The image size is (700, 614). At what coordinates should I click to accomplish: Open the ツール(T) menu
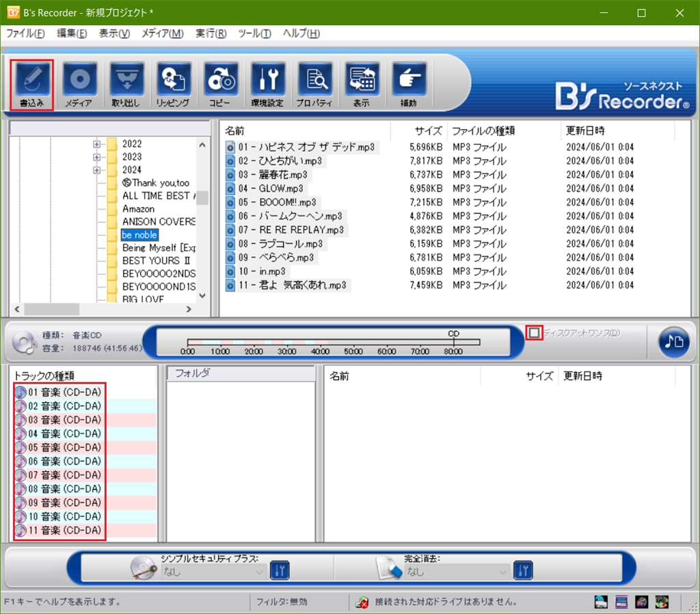[254, 34]
